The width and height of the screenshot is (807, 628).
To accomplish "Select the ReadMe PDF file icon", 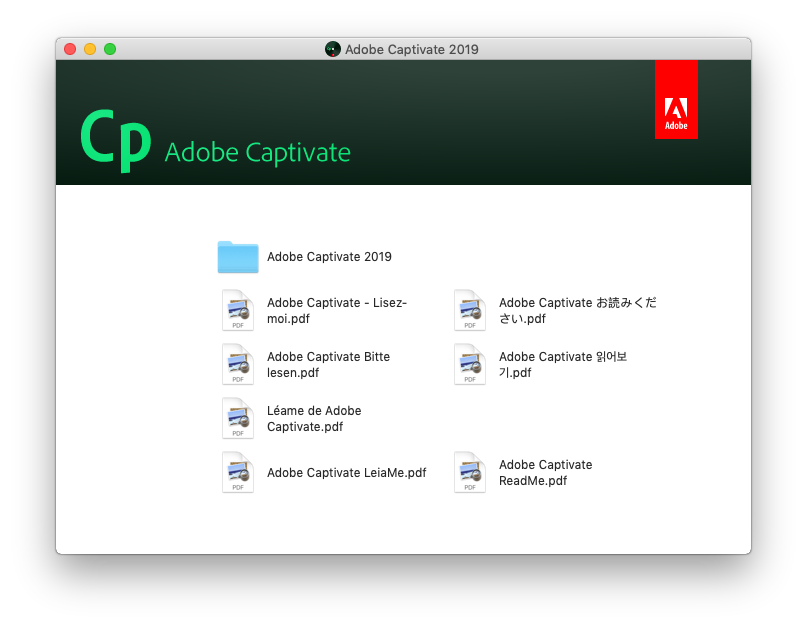I will coord(470,472).
